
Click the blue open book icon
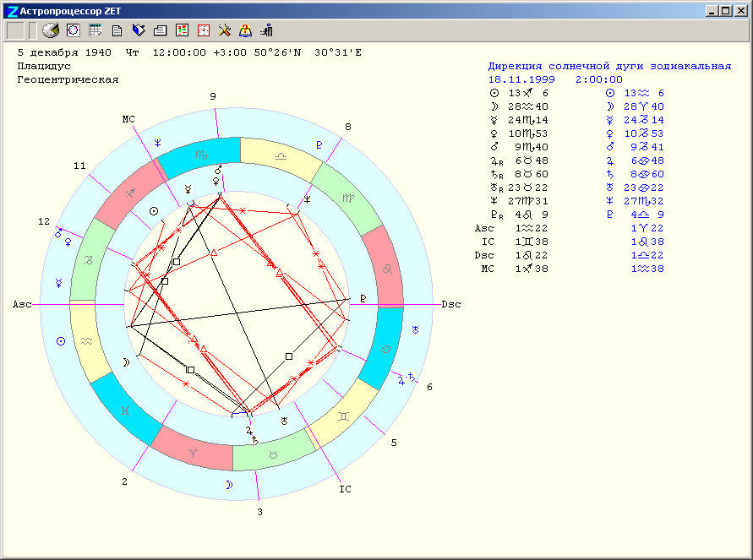click(139, 30)
